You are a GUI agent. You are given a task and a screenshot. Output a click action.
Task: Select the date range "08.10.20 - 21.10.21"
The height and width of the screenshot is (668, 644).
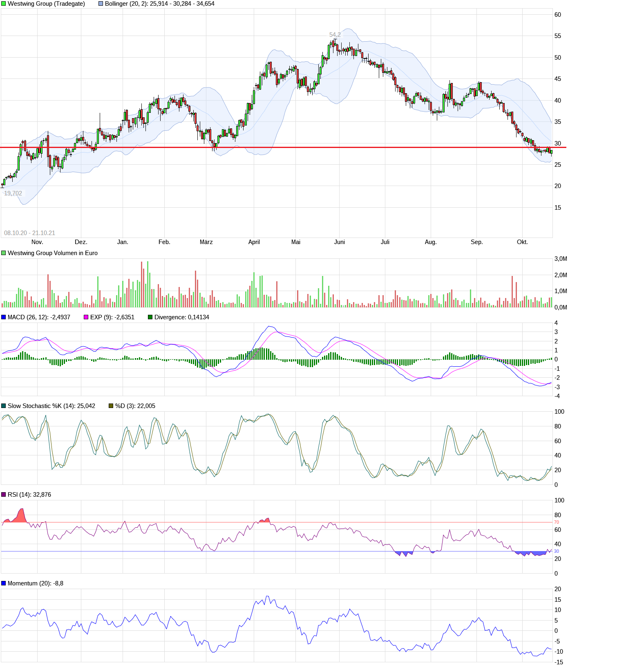pos(29,233)
